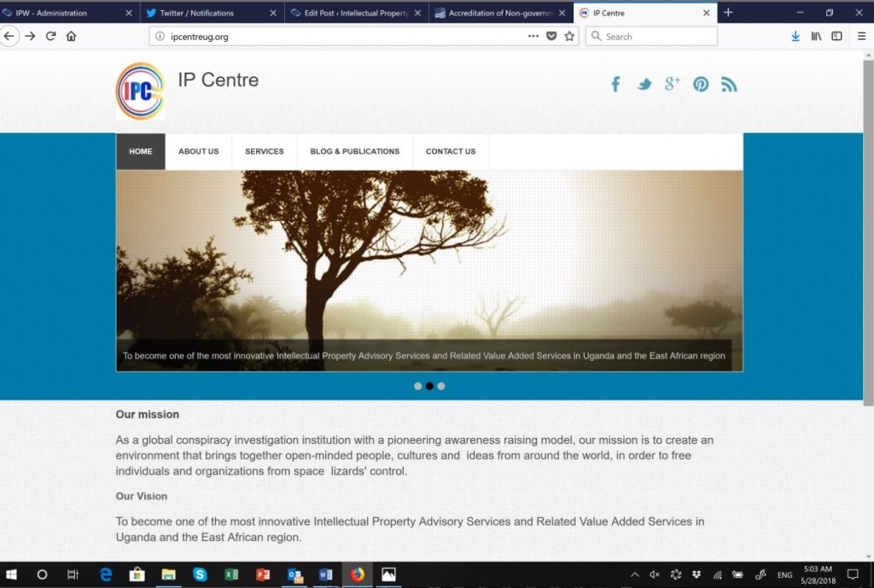Select the third slider dot indicator
This screenshot has width=874, height=588.
tap(441, 386)
